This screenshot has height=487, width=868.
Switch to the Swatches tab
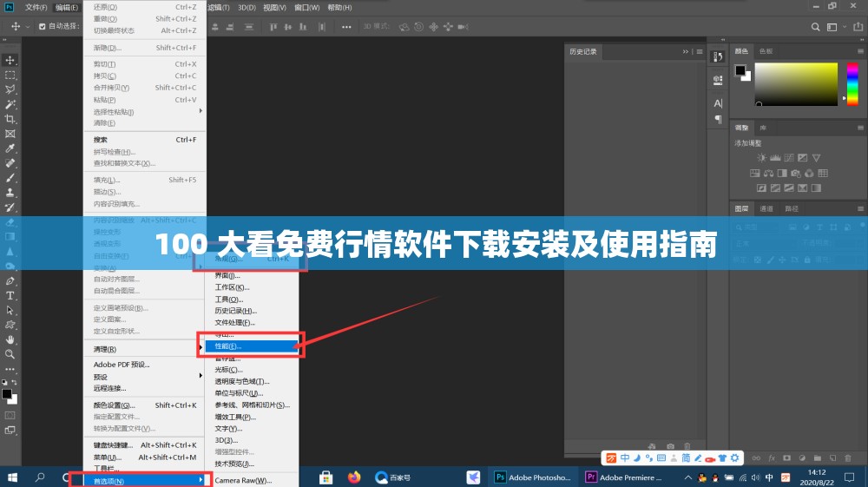click(766, 51)
